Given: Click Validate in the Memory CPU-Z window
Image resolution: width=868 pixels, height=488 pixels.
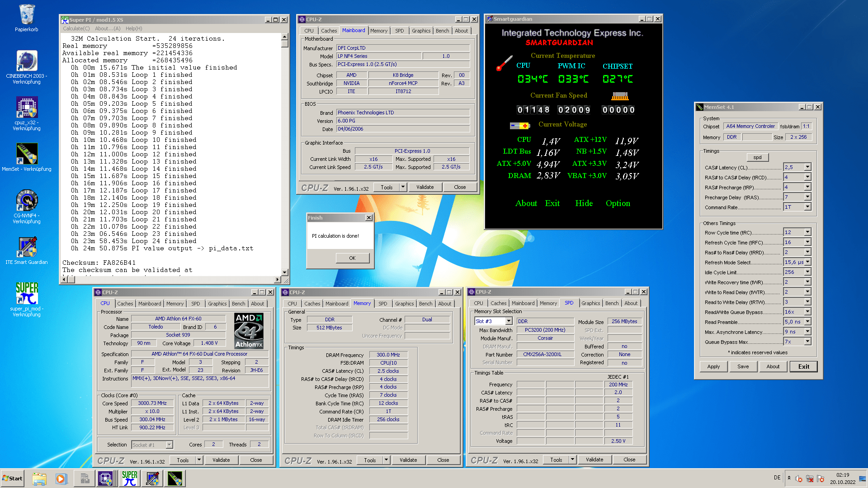Looking at the screenshot, I should point(408,460).
